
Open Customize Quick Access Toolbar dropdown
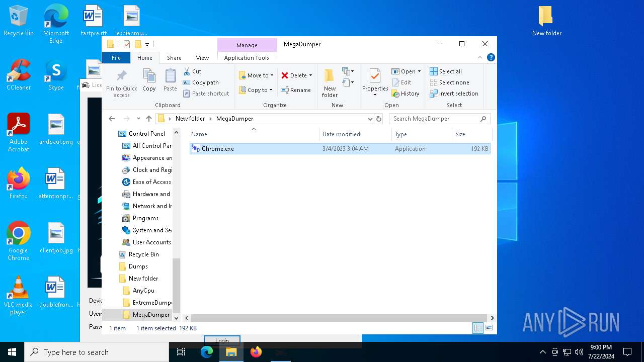[147, 44]
